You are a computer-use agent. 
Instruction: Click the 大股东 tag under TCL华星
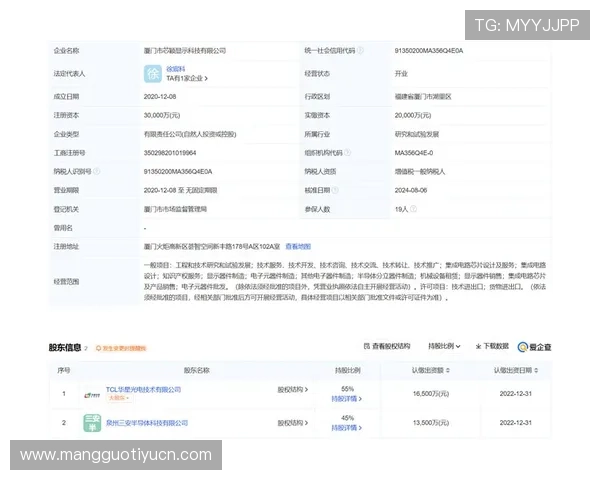pos(118,398)
